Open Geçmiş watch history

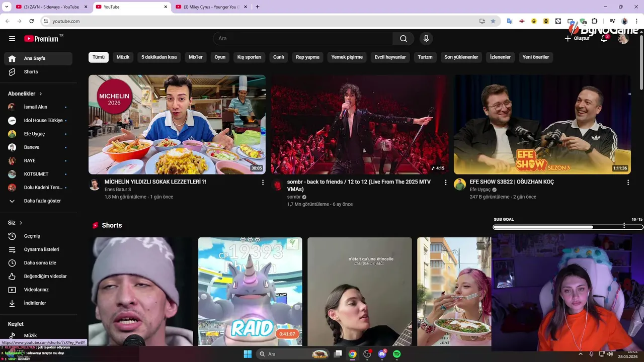38,236
